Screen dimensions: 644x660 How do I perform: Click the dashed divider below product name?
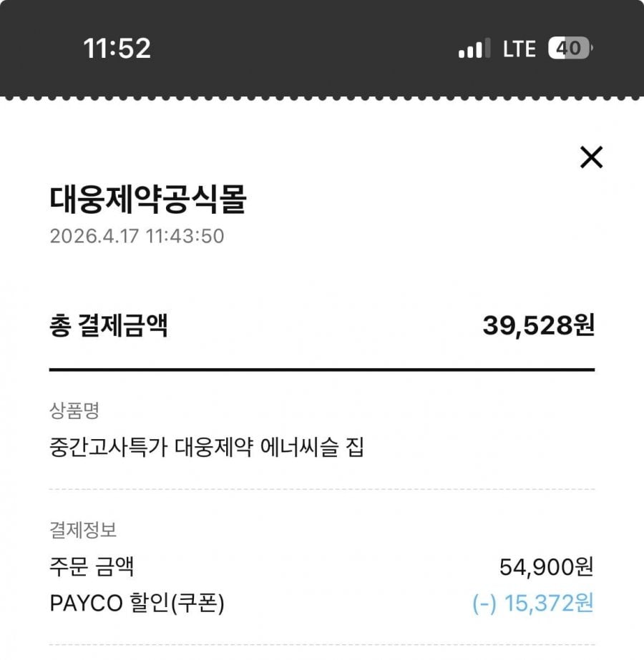click(x=322, y=490)
